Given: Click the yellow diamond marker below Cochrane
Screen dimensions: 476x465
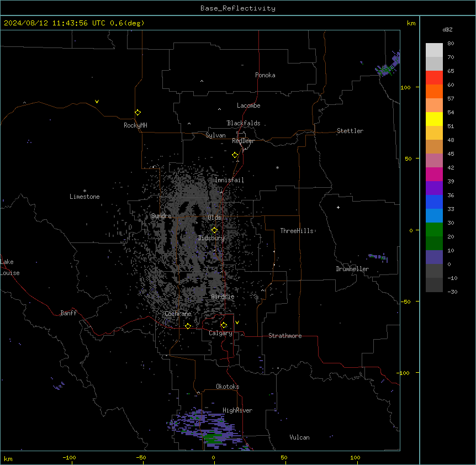Looking at the screenshot, I should [x=188, y=326].
